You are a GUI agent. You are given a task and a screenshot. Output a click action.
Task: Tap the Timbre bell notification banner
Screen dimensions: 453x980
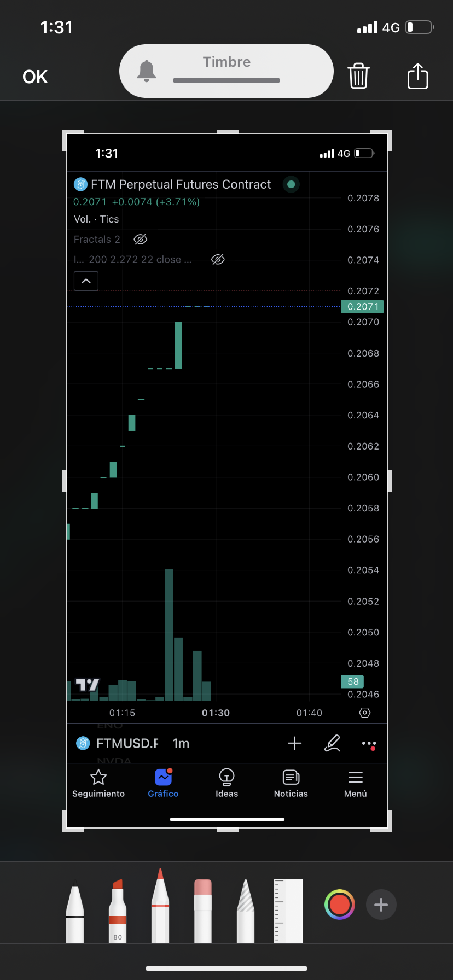pos(226,71)
